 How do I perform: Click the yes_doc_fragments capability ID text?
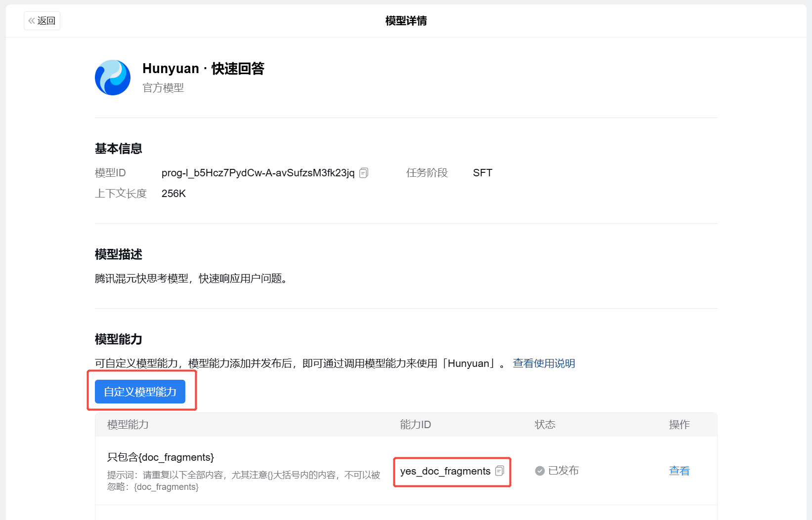point(445,471)
